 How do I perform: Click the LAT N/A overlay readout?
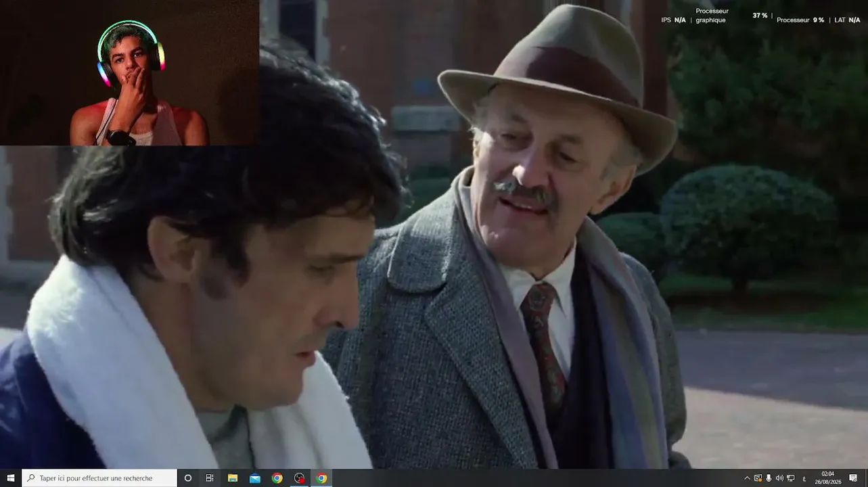point(847,20)
